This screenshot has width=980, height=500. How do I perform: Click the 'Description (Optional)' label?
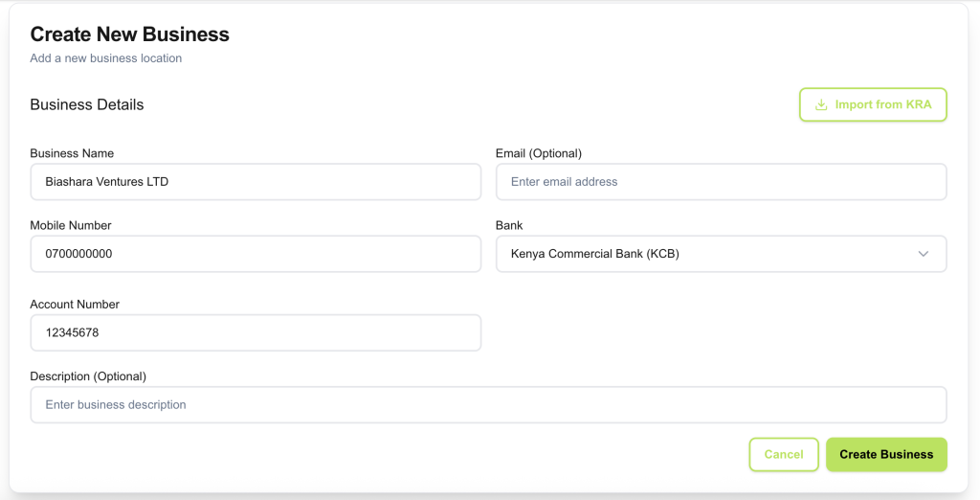click(88, 376)
